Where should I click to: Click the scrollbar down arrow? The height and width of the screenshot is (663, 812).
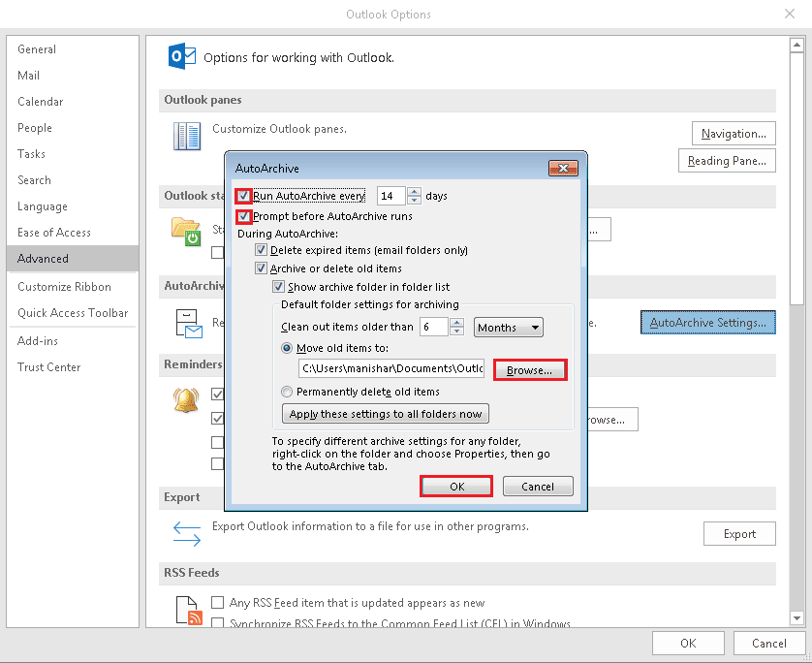click(x=796, y=617)
